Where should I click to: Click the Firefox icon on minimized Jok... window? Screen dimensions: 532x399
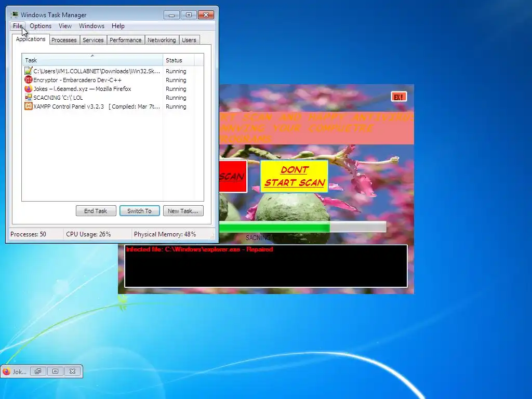[x=6, y=371]
